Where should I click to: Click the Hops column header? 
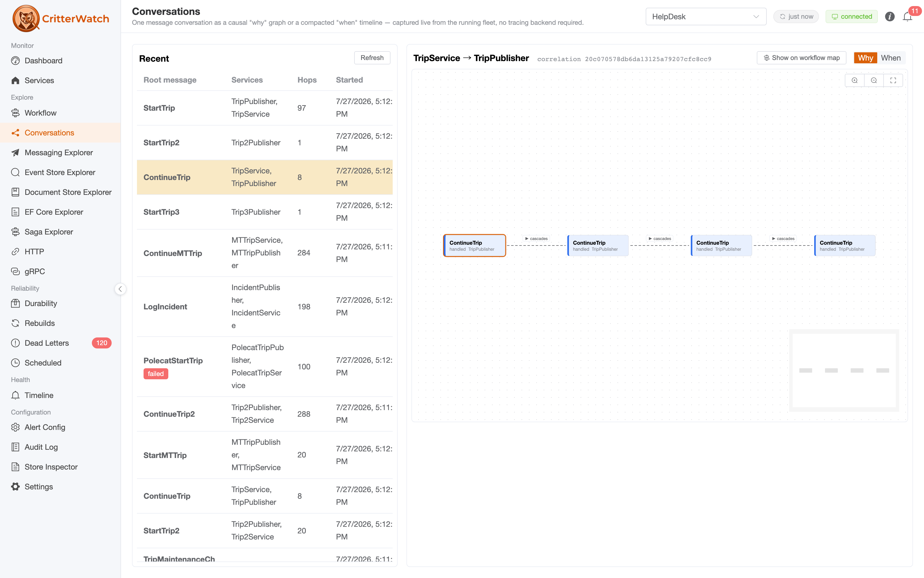pos(307,80)
